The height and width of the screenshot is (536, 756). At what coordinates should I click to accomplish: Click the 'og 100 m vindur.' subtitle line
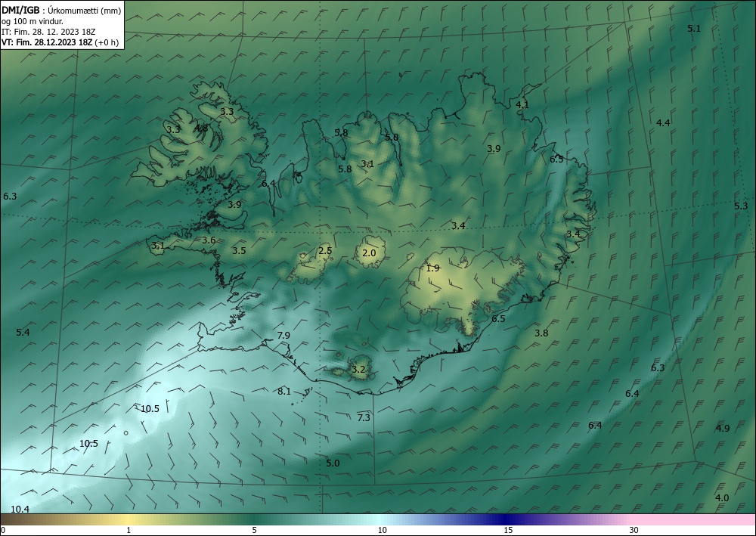(33, 21)
